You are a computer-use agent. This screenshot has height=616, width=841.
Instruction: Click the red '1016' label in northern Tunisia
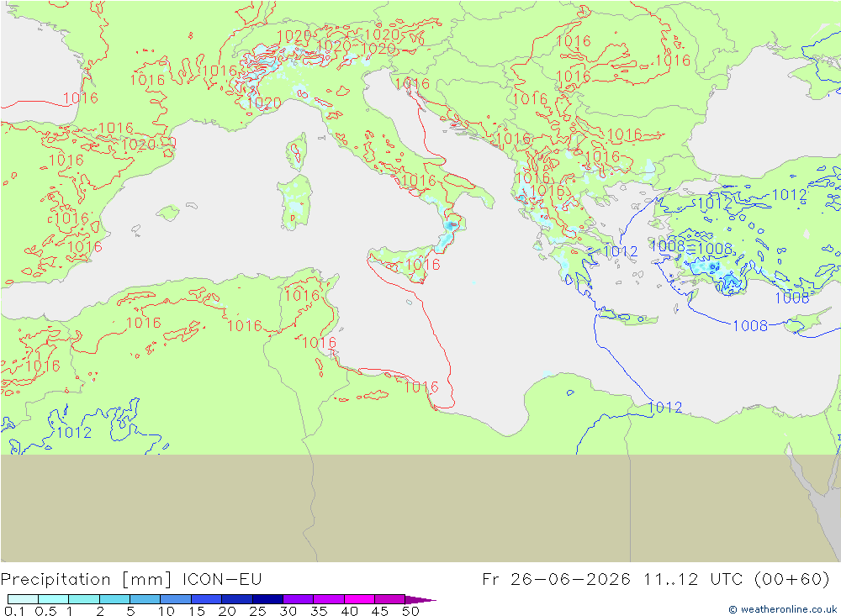coord(302,296)
